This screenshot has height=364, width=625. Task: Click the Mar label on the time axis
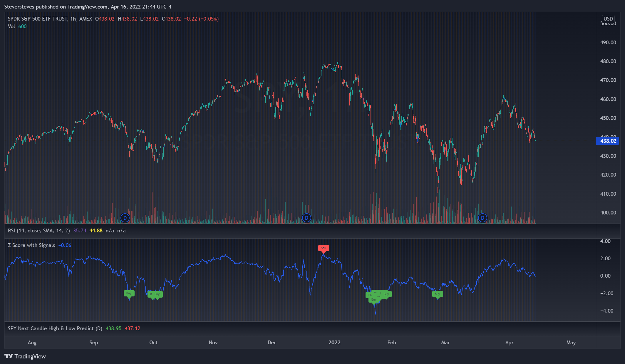click(445, 343)
